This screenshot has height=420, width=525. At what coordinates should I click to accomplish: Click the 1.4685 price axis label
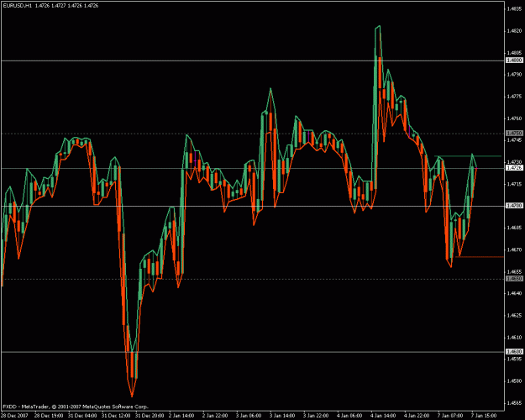[514, 228]
